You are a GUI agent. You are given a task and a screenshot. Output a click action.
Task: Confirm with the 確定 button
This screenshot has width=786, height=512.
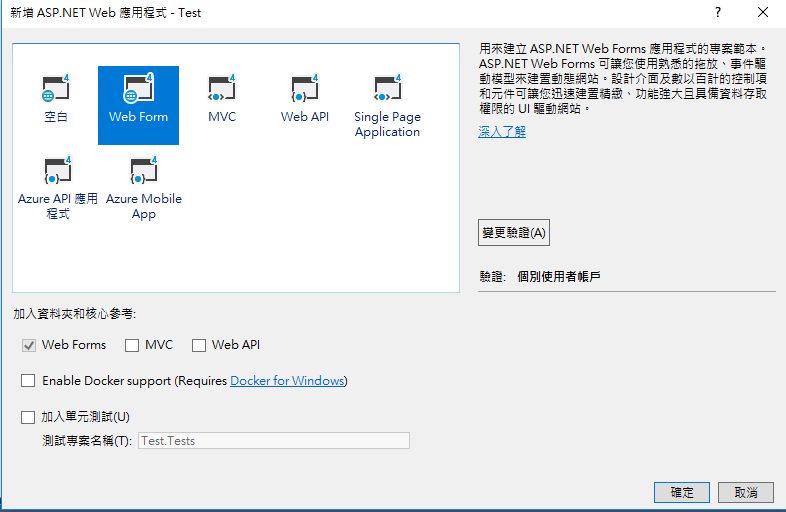[x=682, y=492]
